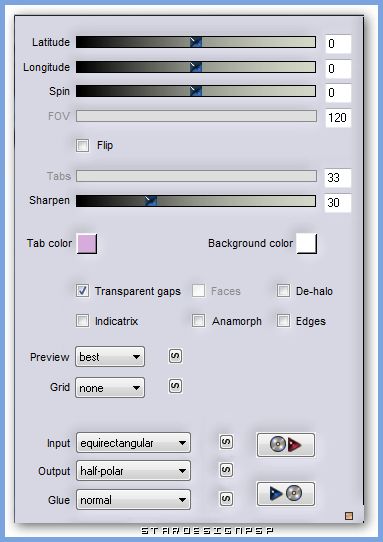Click the disc-and-red-arrow load button
This screenshot has height=542, width=383.
click(x=286, y=445)
